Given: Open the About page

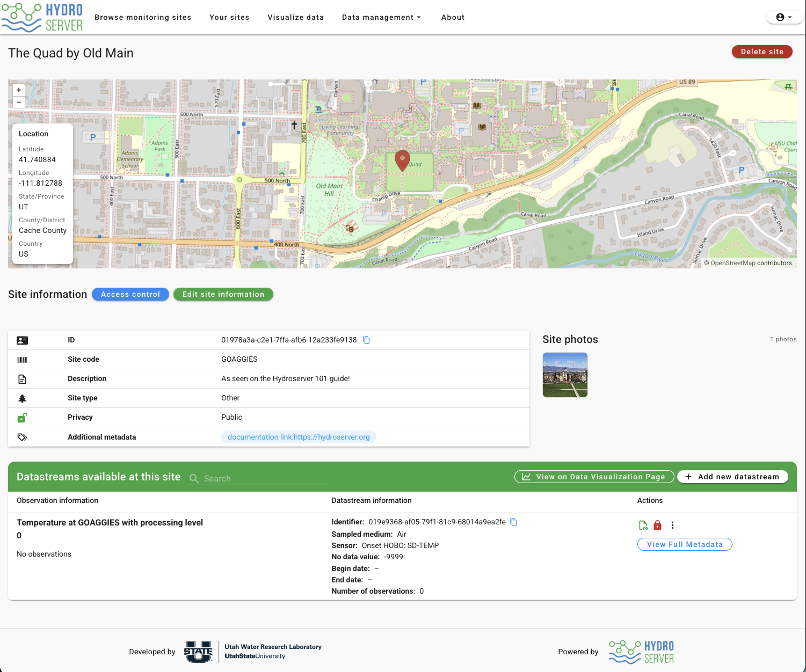Looking at the screenshot, I should [x=453, y=17].
